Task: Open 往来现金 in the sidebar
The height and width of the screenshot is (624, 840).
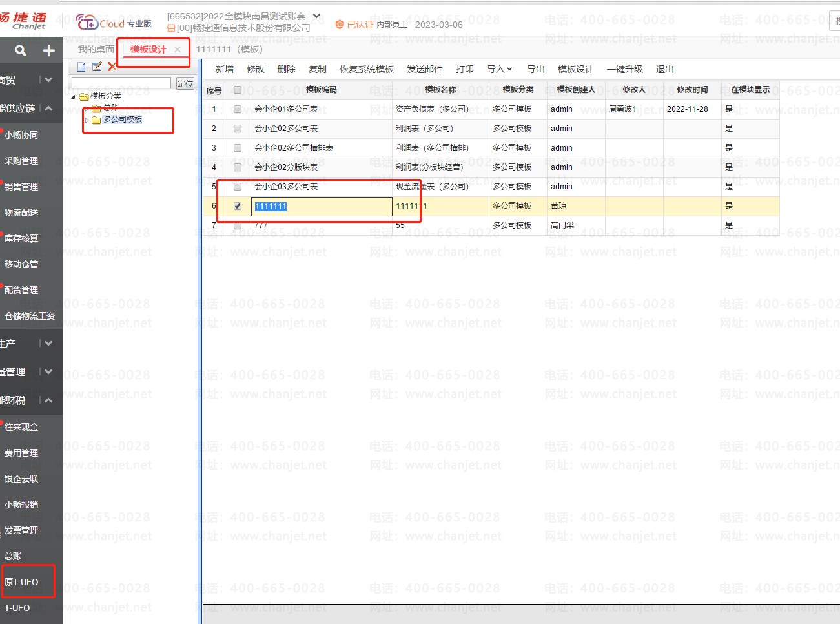Action: coord(21,427)
